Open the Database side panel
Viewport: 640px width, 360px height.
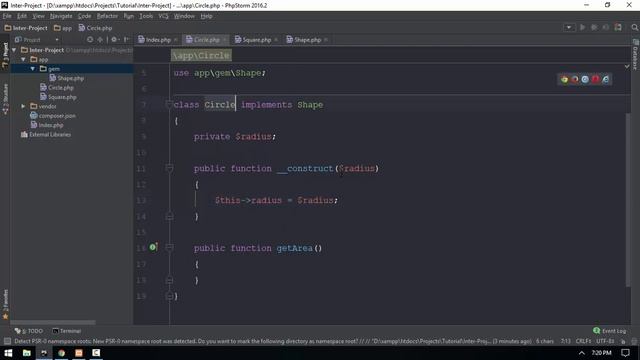(636, 54)
